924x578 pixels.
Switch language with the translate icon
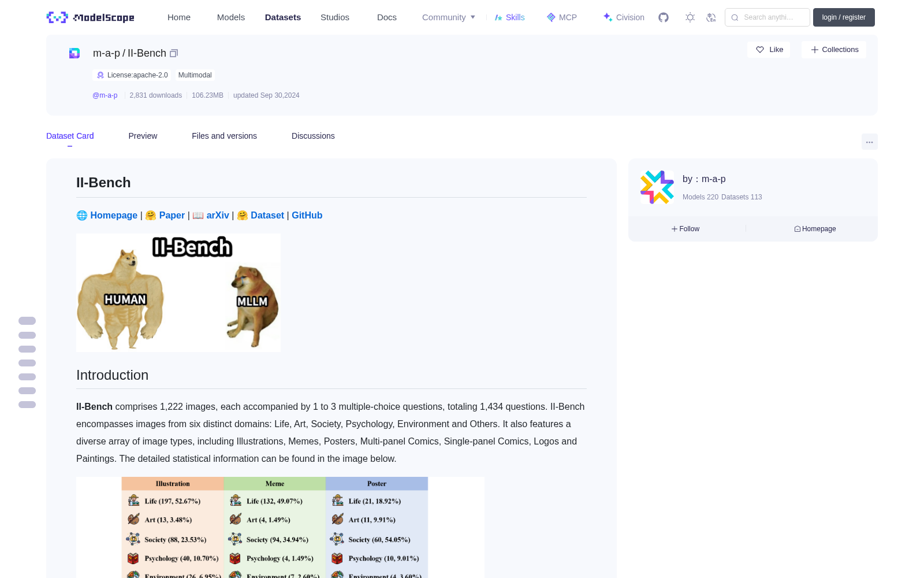pyautogui.click(x=711, y=17)
